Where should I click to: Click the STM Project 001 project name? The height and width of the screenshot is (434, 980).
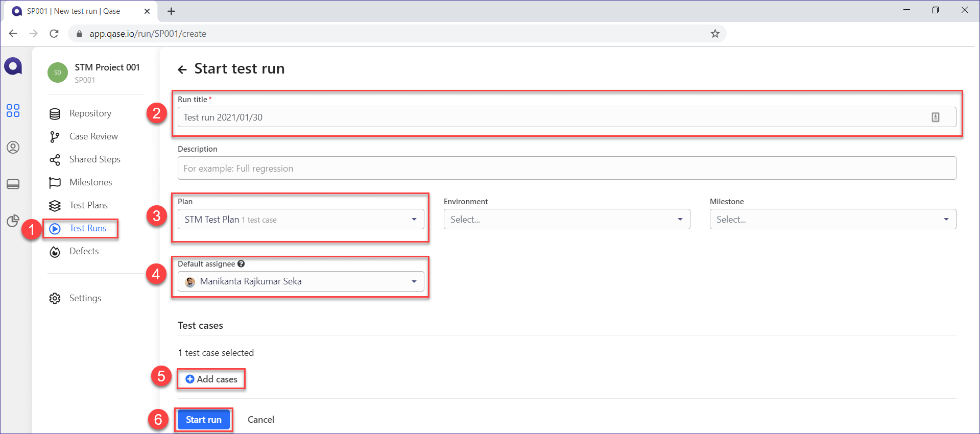pyautogui.click(x=107, y=67)
